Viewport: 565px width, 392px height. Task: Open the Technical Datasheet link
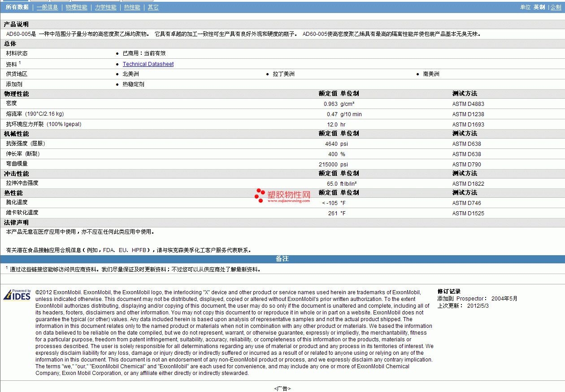[148, 64]
